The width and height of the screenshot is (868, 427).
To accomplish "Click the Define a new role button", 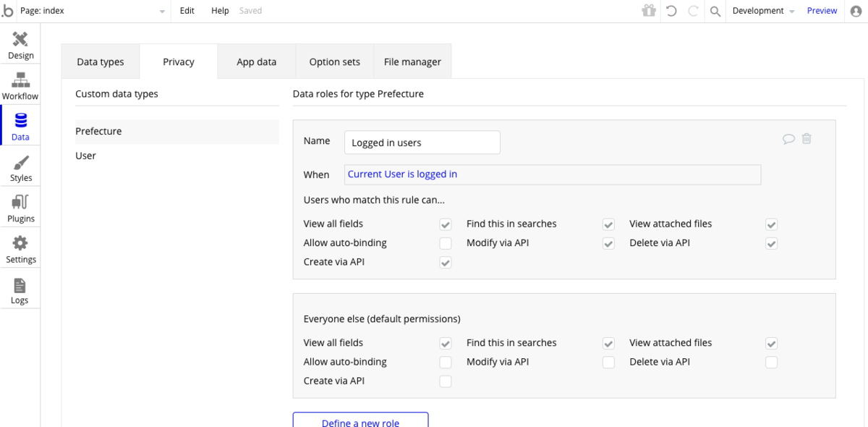I will tap(360, 420).
